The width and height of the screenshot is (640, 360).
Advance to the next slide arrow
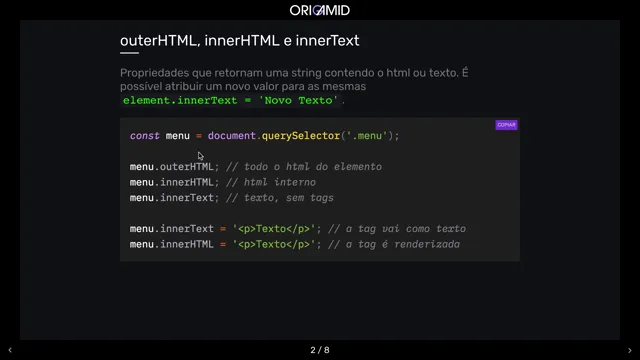629,350
